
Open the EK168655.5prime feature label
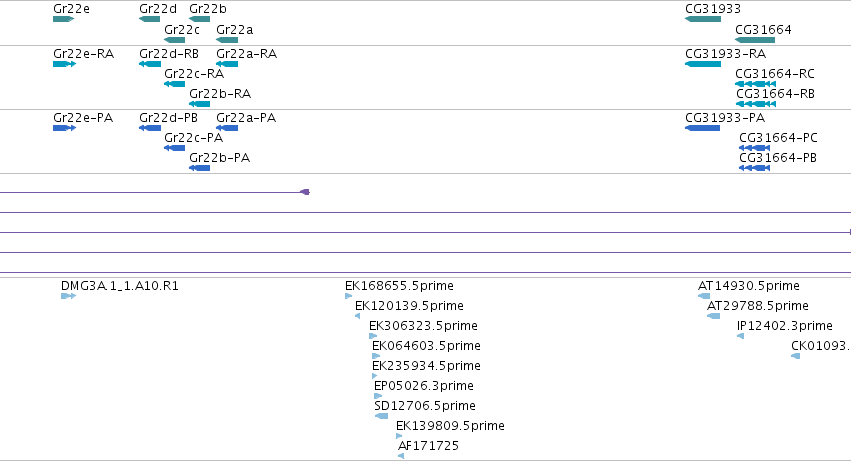[x=399, y=286]
